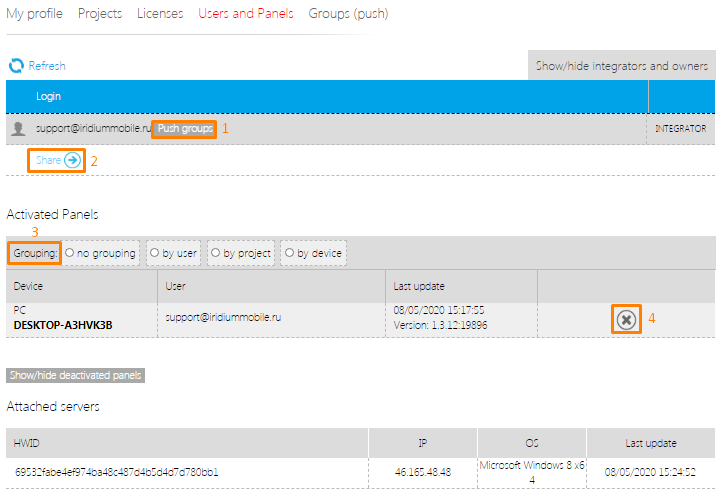Open the My profile tab

tap(34, 14)
